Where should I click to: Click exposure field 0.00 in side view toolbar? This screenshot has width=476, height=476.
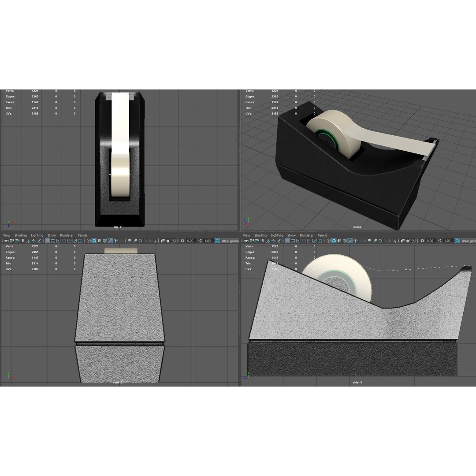[431, 241]
